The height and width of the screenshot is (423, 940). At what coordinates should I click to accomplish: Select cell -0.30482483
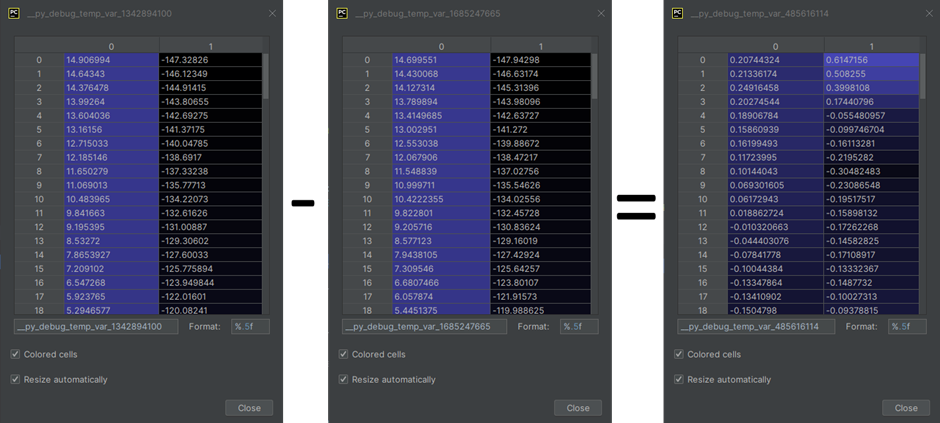click(871, 171)
